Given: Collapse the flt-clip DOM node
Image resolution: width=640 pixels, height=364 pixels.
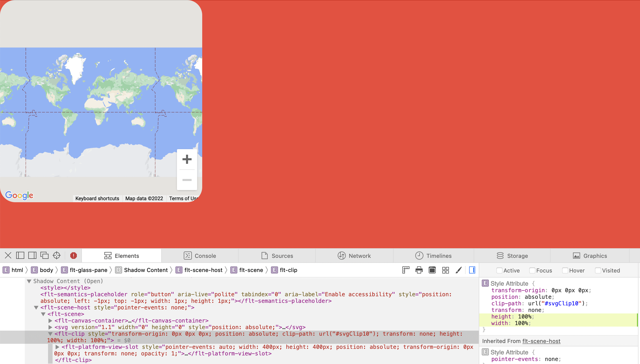Looking at the screenshot, I should click(x=50, y=334).
